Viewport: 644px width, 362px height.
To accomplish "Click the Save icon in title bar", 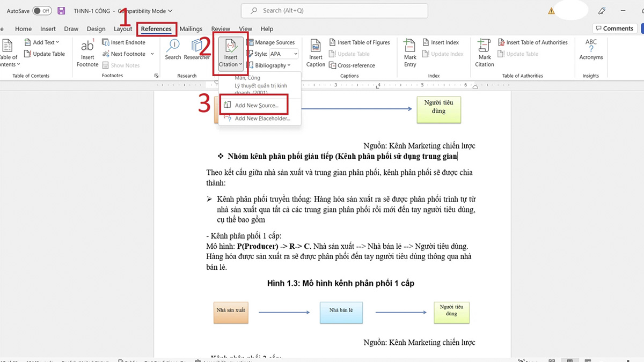I will 61,11.
